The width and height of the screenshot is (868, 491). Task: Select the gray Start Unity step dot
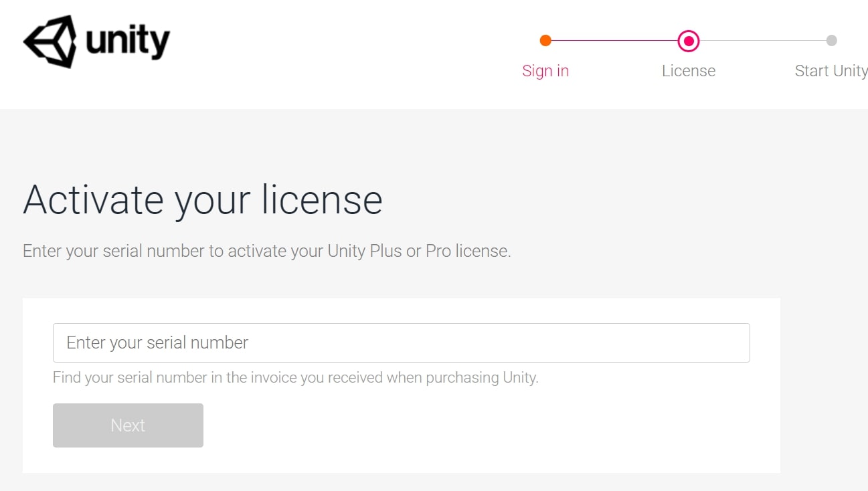click(x=832, y=40)
